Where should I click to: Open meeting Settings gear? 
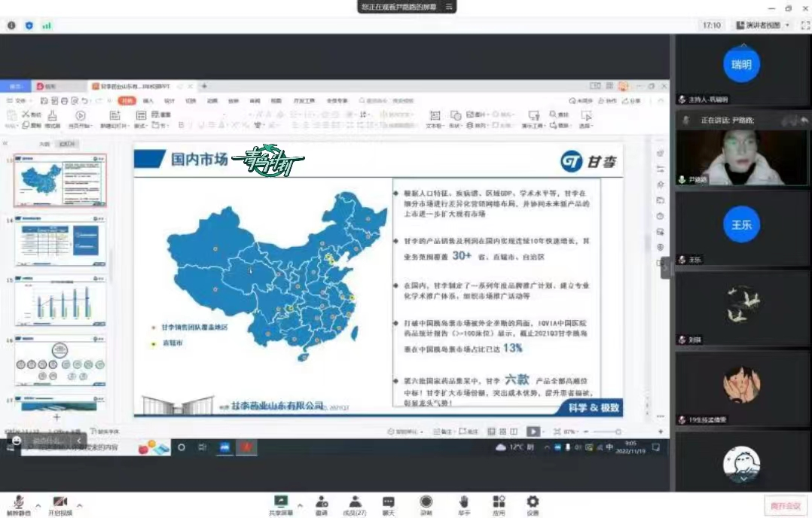pyautogui.click(x=533, y=502)
